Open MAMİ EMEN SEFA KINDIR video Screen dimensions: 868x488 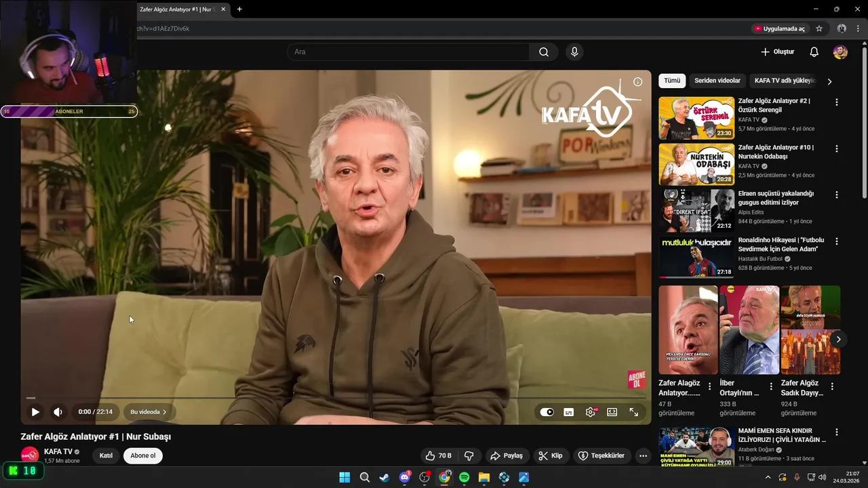pyautogui.click(x=696, y=447)
